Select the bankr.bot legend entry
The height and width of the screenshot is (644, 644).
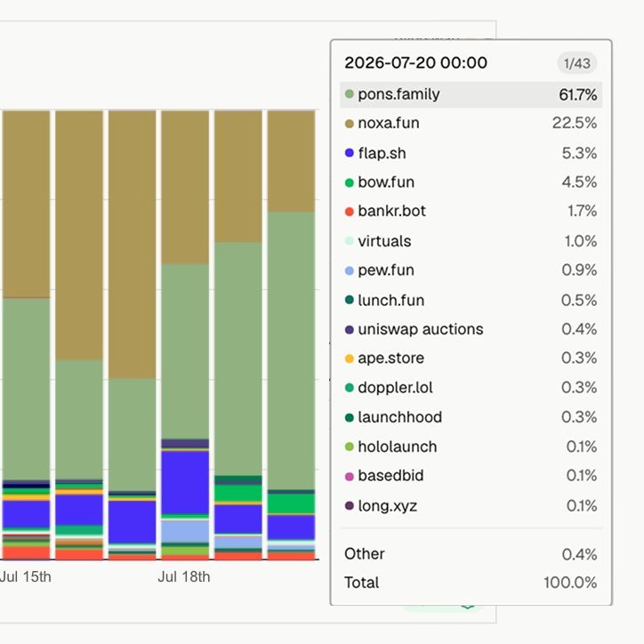click(x=471, y=211)
